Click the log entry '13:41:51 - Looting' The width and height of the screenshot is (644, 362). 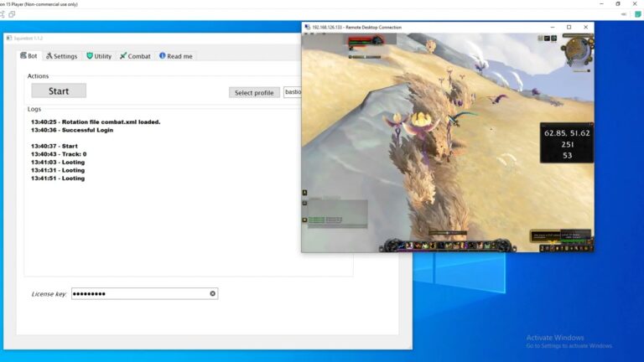(58, 178)
